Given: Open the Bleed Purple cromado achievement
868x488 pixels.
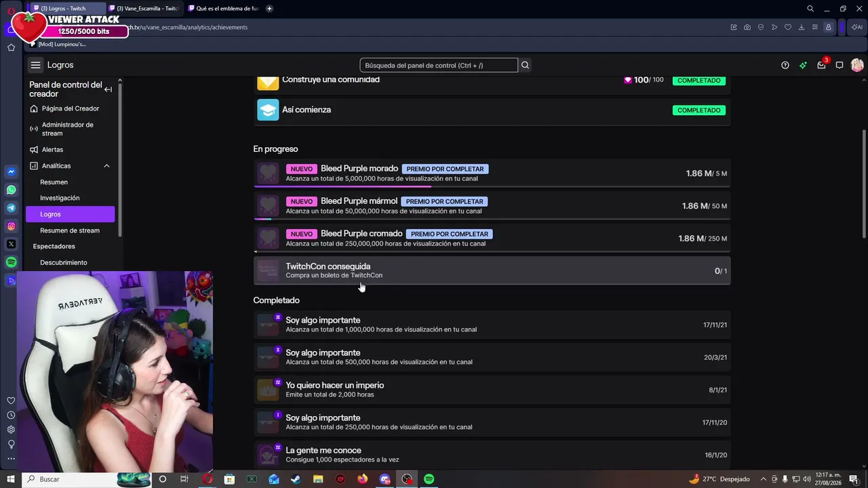Looking at the screenshot, I should (x=492, y=239).
